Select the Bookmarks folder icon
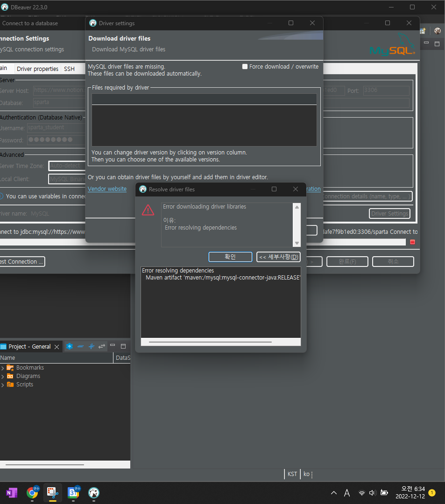The image size is (445, 504). pos(10,367)
